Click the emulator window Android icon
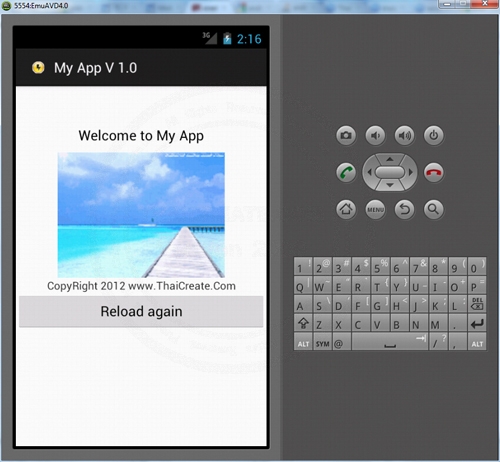Screen dimensions: 500x462 pyautogui.click(x=6, y=6)
